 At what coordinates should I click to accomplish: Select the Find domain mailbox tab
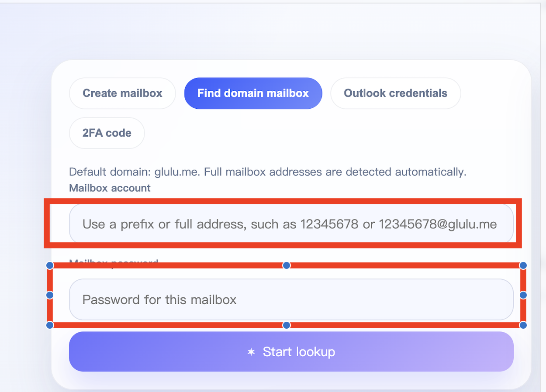pos(253,93)
